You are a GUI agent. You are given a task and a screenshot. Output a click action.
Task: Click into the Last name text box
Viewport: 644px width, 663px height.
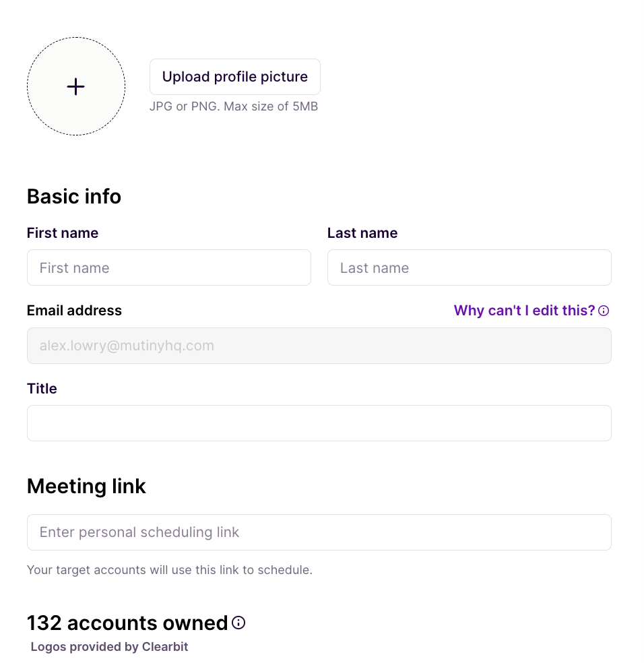pyautogui.click(x=469, y=267)
